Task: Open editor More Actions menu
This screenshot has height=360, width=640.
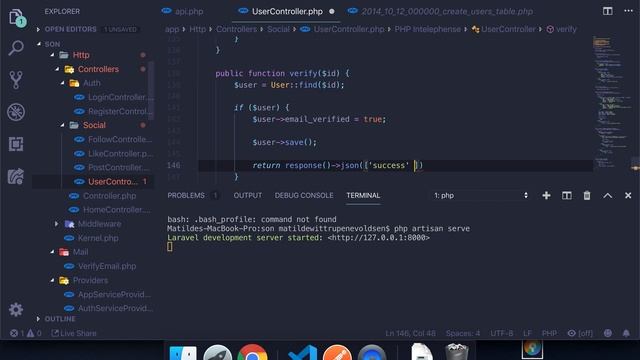Action: coord(628,11)
